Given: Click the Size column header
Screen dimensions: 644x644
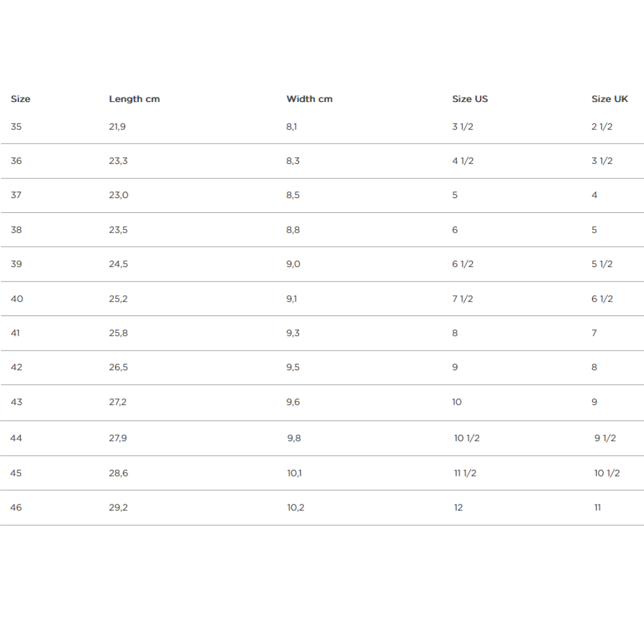Looking at the screenshot, I should tap(20, 99).
